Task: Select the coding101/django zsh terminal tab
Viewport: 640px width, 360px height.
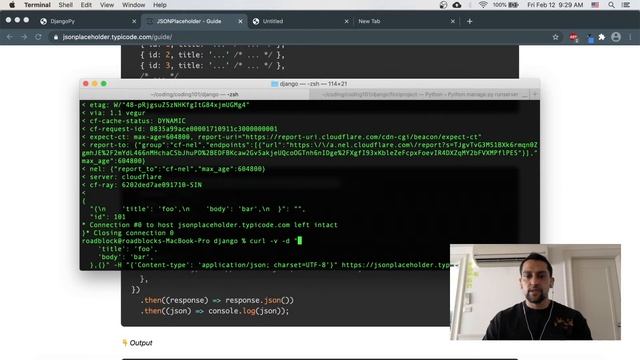Action: point(195,94)
